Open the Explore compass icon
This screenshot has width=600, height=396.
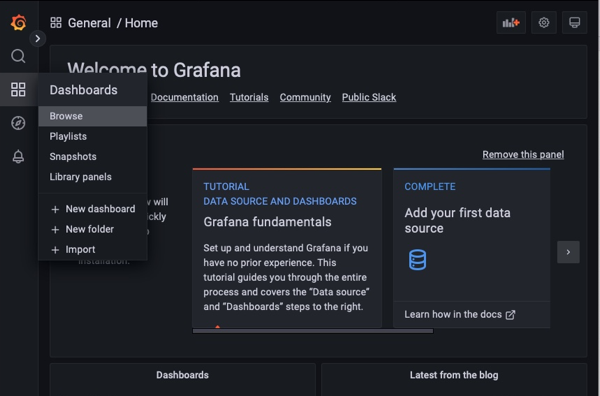click(18, 123)
